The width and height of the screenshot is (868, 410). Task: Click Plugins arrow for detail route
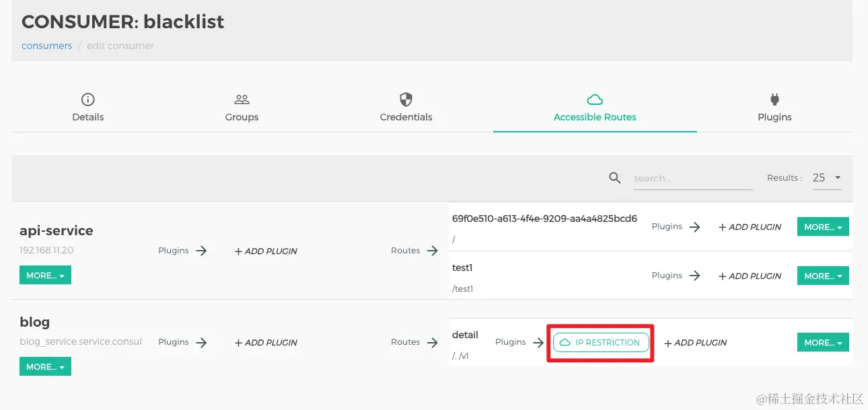point(538,342)
